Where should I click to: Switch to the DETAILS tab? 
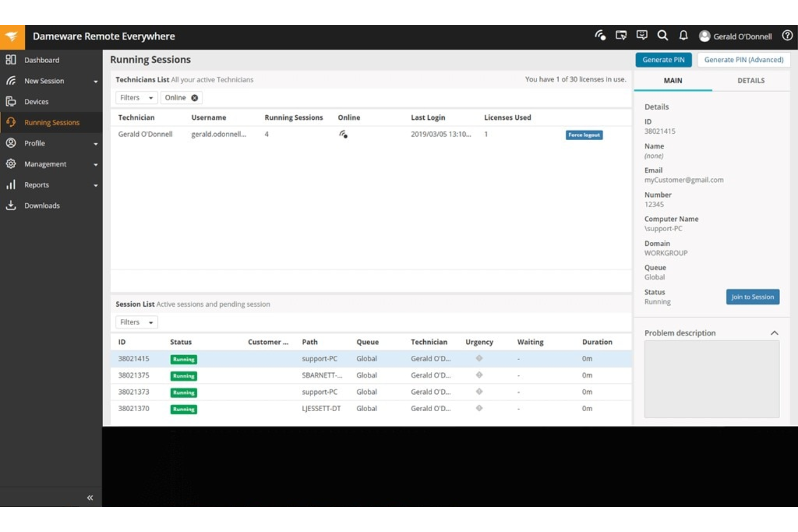[x=751, y=80]
